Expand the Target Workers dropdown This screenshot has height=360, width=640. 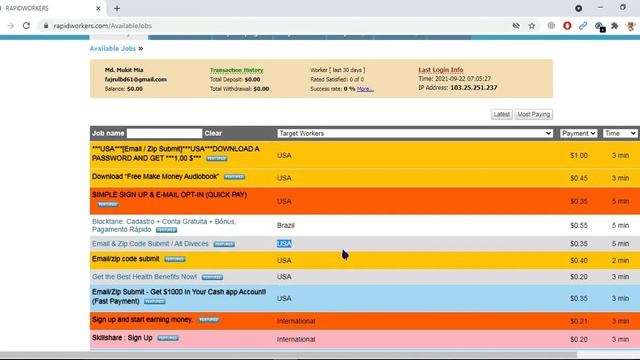[415, 133]
